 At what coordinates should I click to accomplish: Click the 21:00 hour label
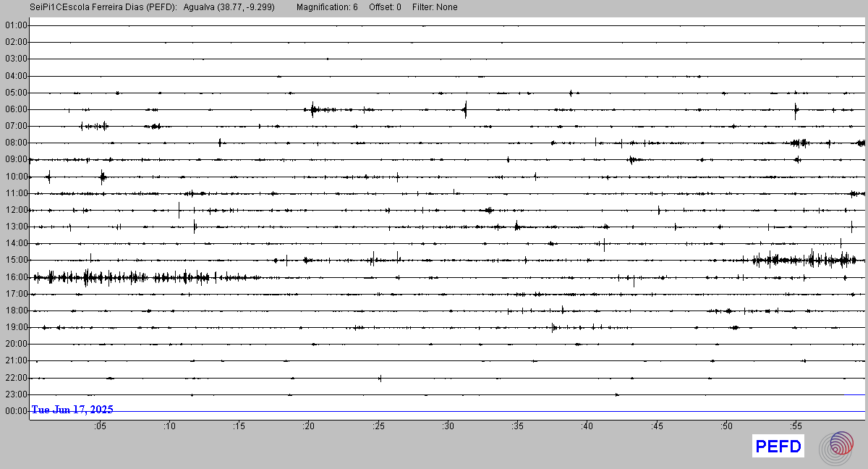pos(16,360)
